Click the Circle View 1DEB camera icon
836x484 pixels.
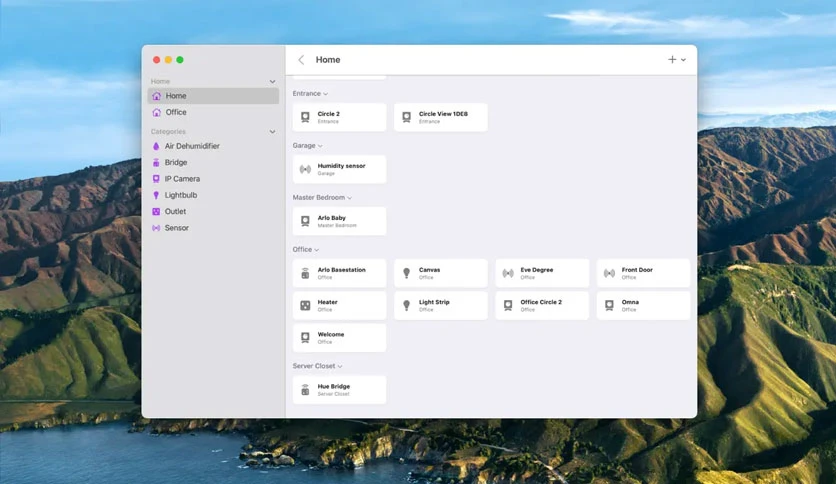point(406,117)
